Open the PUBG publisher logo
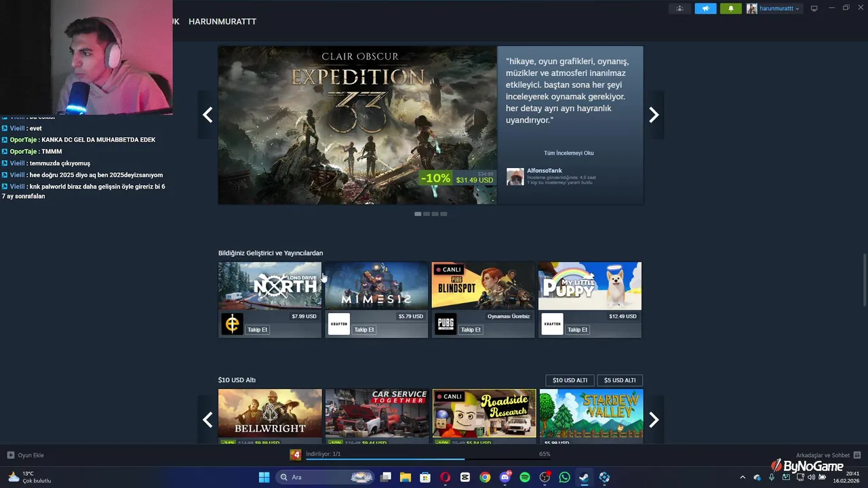This screenshot has width=868, height=488. 446,324
